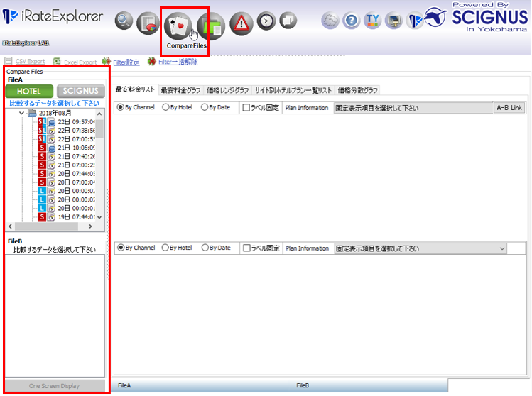Click the overlapping windows icon in toolbar

click(x=288, y=21)
